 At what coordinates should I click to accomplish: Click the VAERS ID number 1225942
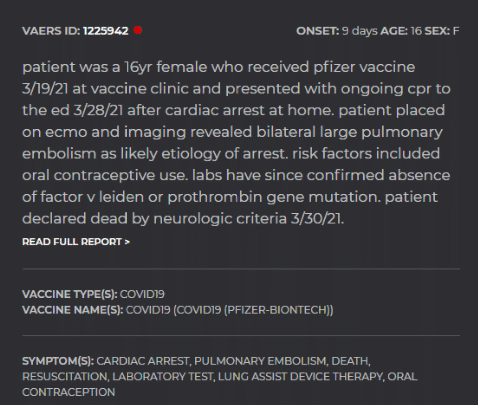(x=106, y=31)
